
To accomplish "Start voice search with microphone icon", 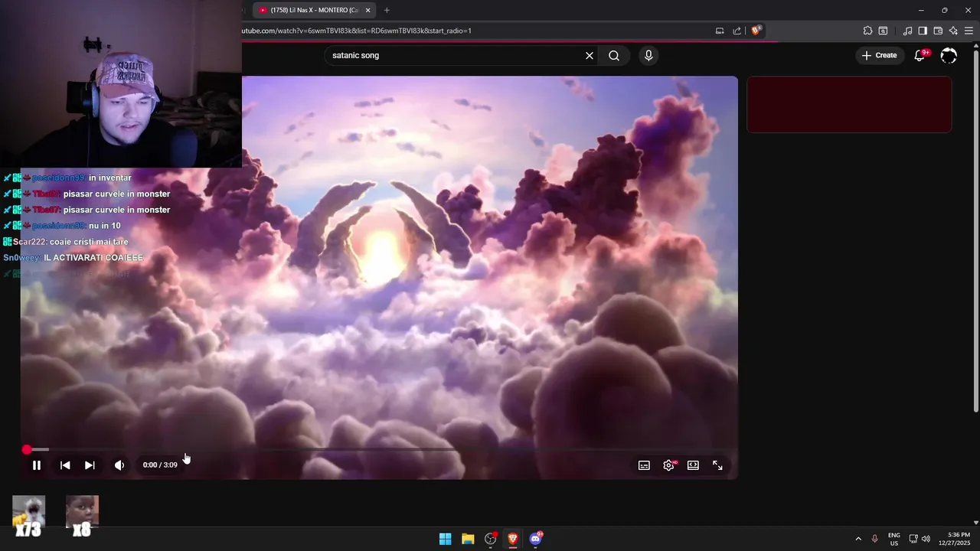I will tap(648, 56).
